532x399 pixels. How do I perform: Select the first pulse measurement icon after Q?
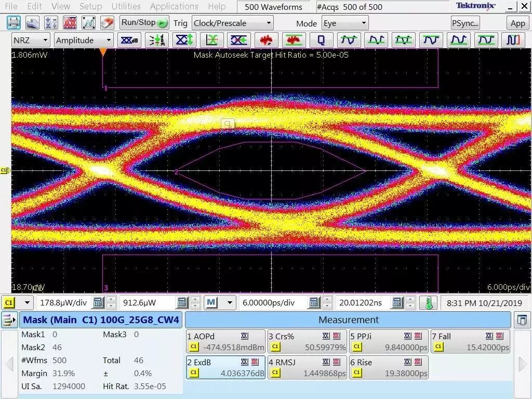[x=349, y=40]
